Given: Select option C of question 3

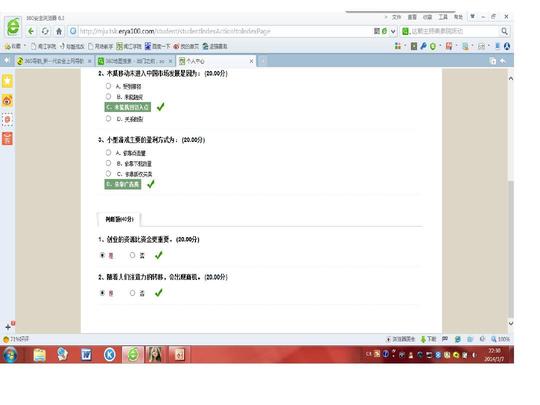Looking at the screenshot, I should pos(108,174).
